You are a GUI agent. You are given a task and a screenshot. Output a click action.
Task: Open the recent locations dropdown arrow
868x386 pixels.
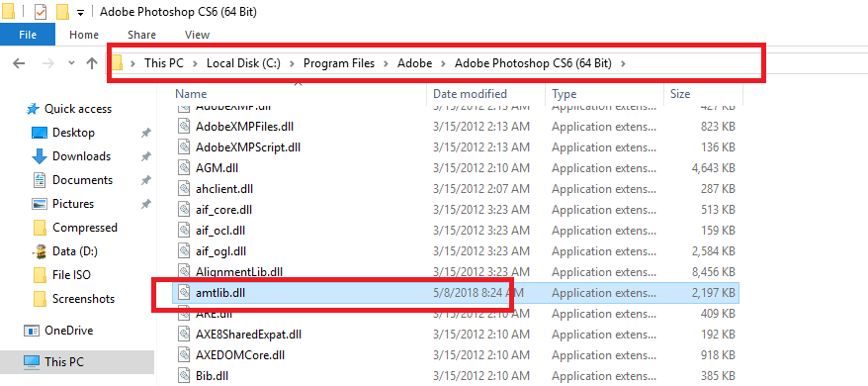click(x=71, y=63)
